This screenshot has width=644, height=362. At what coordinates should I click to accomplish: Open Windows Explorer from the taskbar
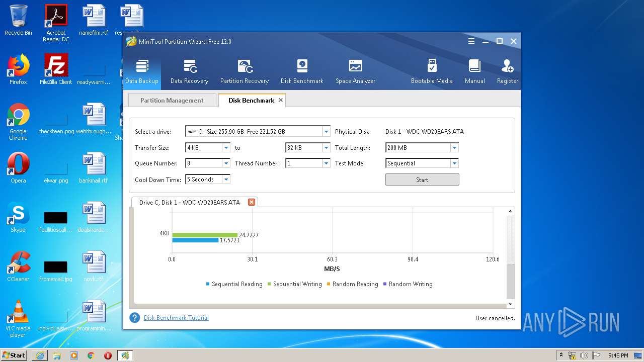point(57,355)
